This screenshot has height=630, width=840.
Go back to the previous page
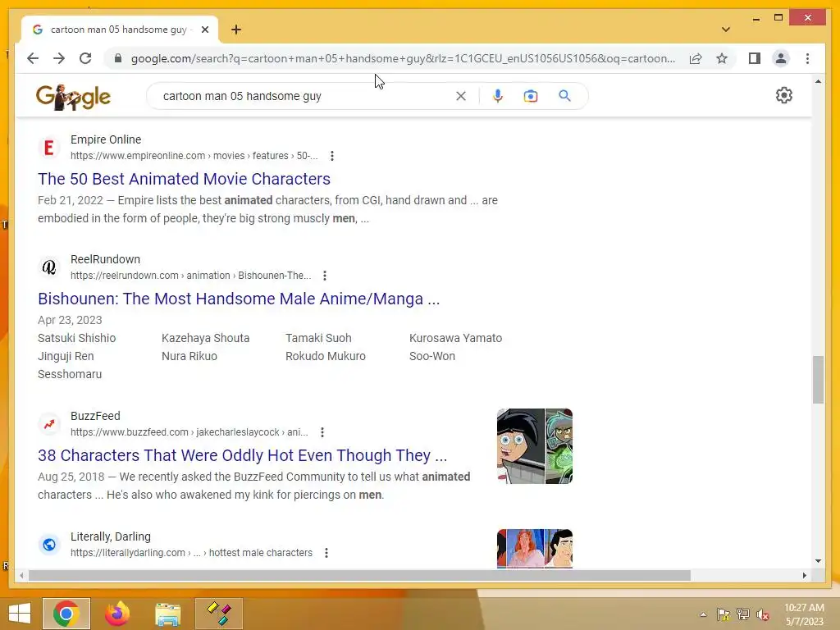(33, 58)
